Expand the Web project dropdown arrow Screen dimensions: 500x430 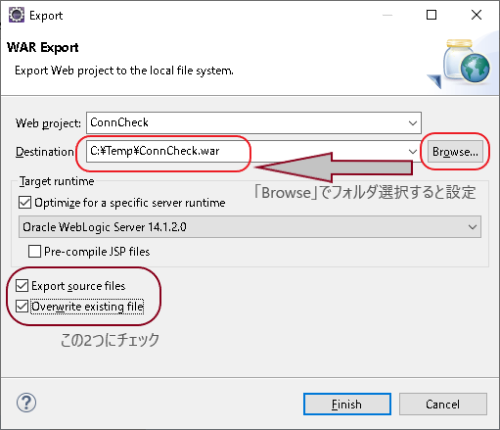413,123
